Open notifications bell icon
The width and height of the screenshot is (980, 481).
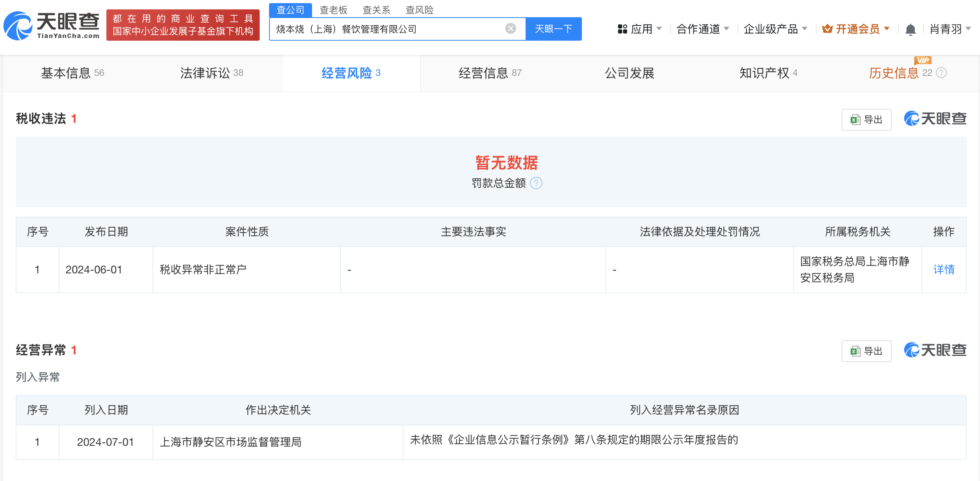[910, 29]
